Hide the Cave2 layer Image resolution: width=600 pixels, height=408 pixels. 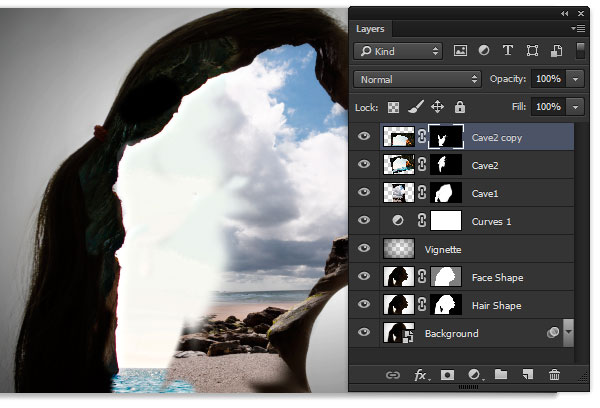click(x=364, y=164)
